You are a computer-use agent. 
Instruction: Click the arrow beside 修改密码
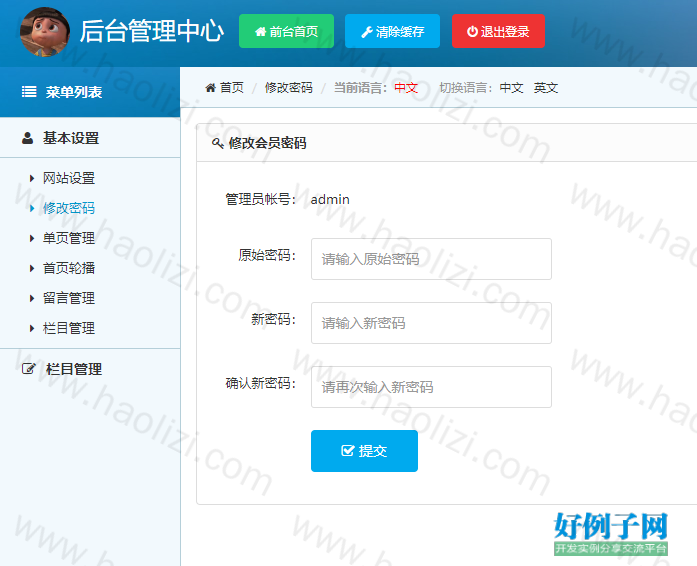(32, 209)
